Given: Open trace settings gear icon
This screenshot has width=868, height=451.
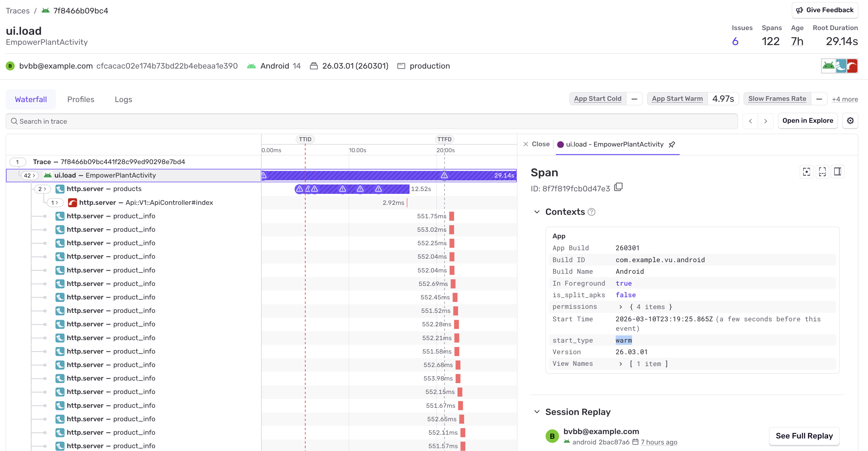Looking at the screenshot, I should [850, 121].
